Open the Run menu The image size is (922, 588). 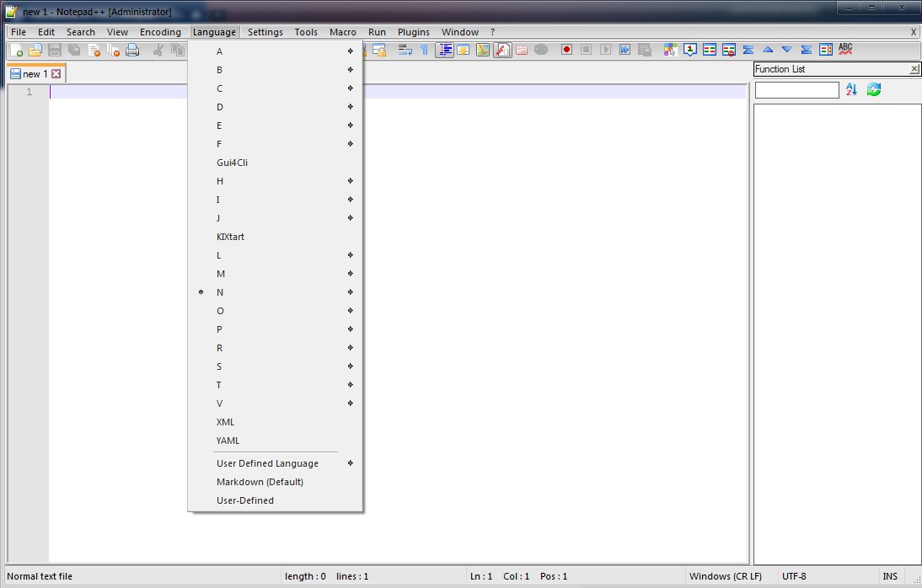[377, 32]
